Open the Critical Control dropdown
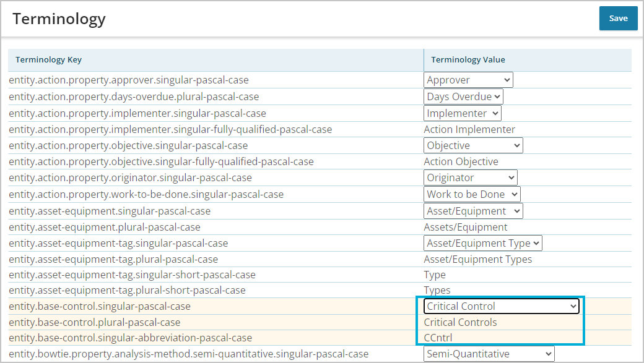644x363 pixels. pos(502,306)
